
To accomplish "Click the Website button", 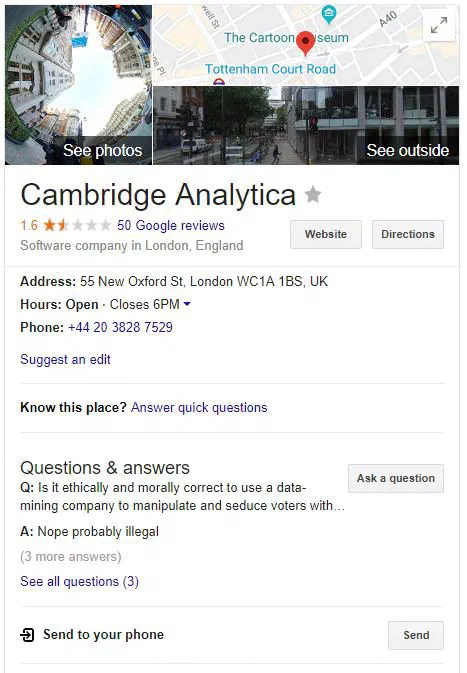I will [326, 234].
